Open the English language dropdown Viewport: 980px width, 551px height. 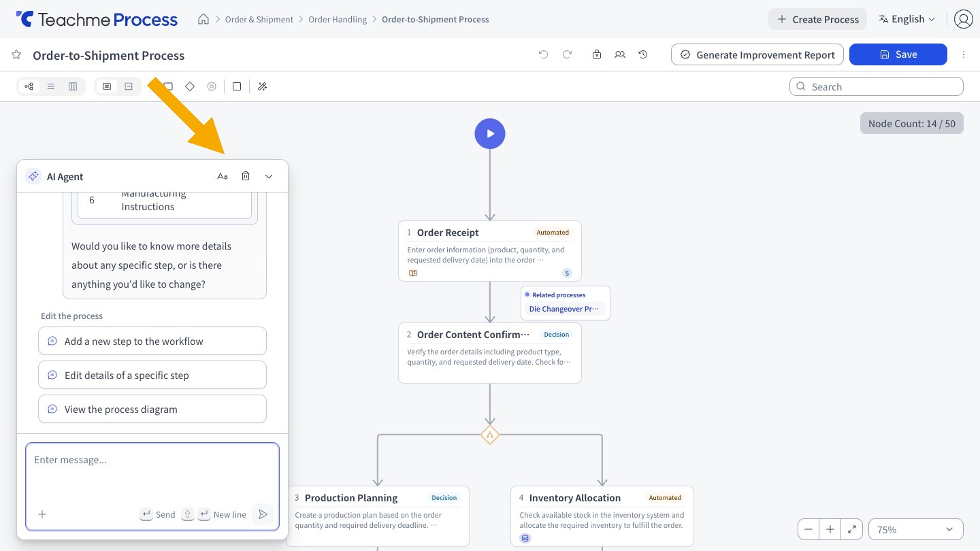[907, 19]
